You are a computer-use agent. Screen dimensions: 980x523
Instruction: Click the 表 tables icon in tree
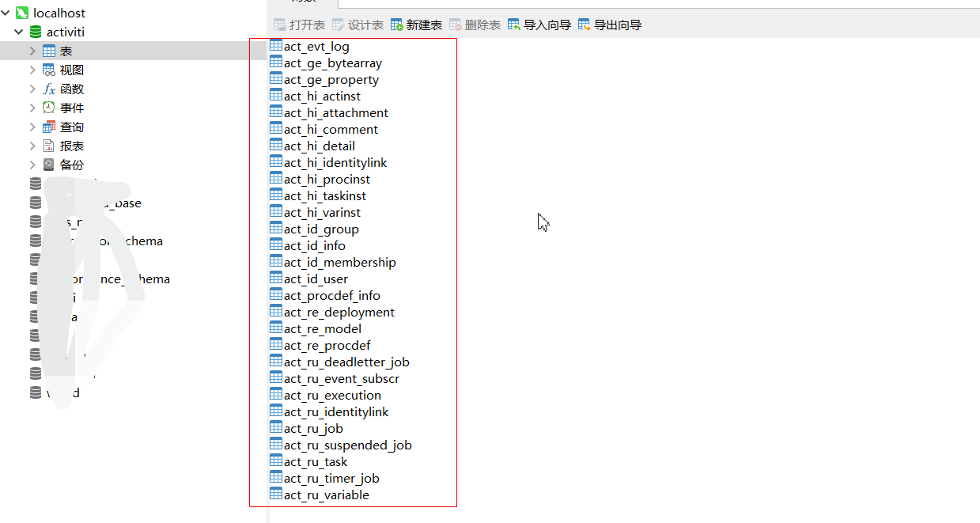[49, 51]
